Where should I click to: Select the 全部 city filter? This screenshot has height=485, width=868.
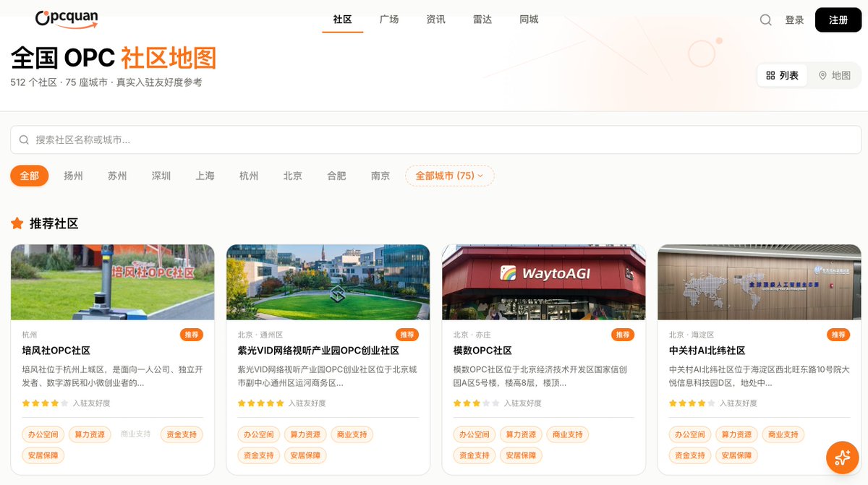pyautogui.click(x=30, y=176)
